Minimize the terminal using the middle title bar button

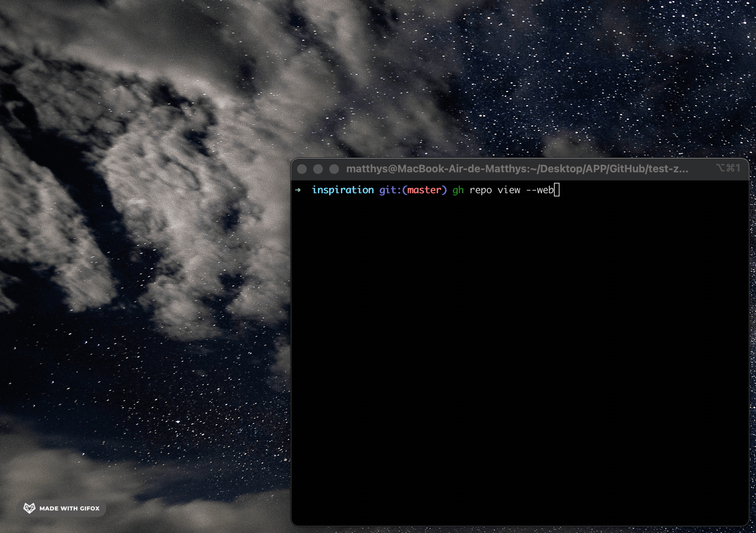[x=318, y=169]
